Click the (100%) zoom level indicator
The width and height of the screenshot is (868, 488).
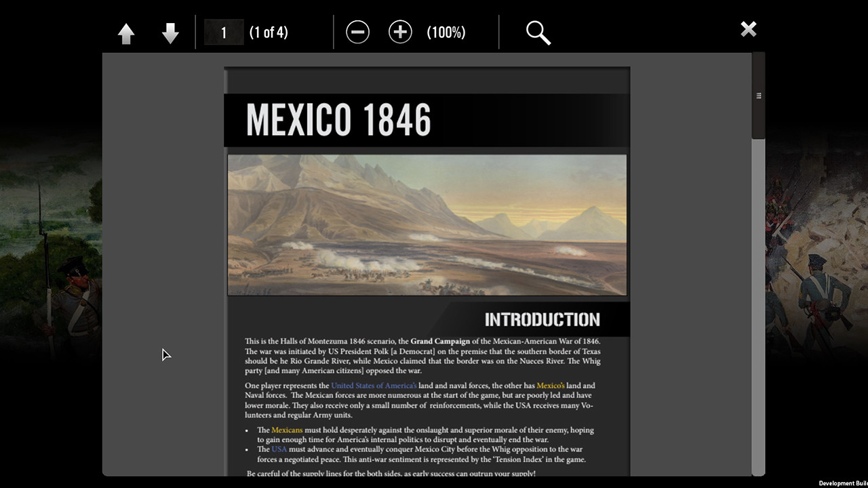click(446, 32)
